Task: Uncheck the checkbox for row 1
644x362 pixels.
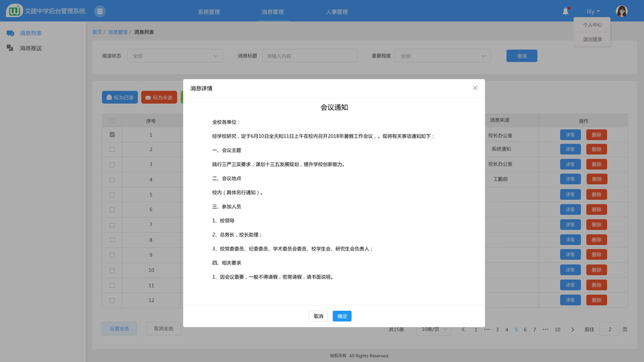Action: point(112,135)
